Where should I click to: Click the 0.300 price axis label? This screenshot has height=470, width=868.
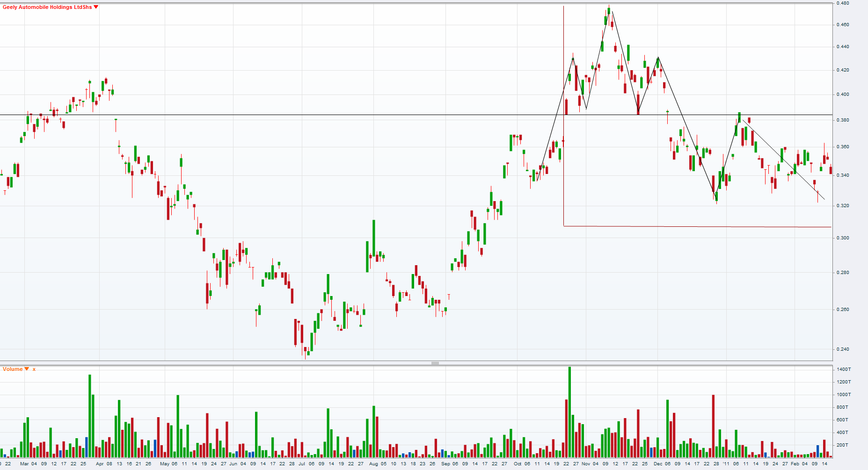(843, 238)
